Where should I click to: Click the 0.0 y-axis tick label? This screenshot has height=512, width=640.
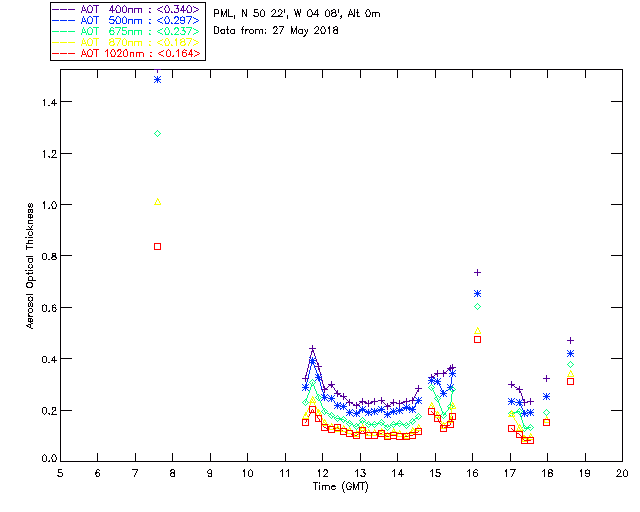coord(49,459)
